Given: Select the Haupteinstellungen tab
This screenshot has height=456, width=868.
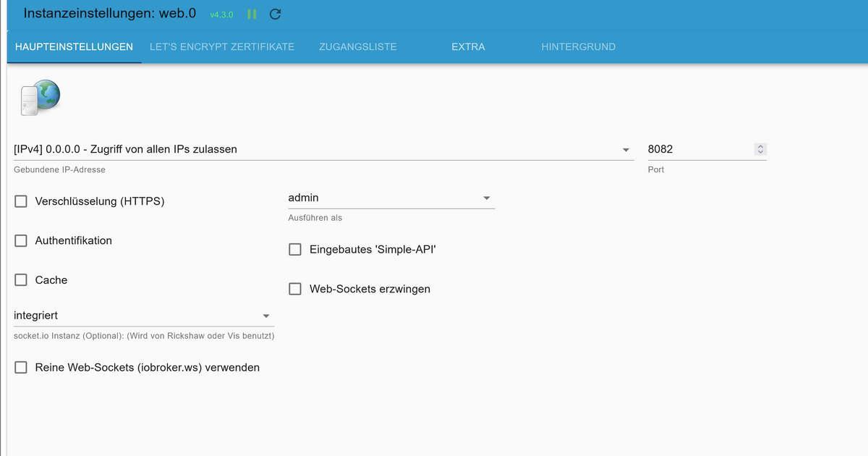Looking at the screenshot, I should (x=74, y=47).
